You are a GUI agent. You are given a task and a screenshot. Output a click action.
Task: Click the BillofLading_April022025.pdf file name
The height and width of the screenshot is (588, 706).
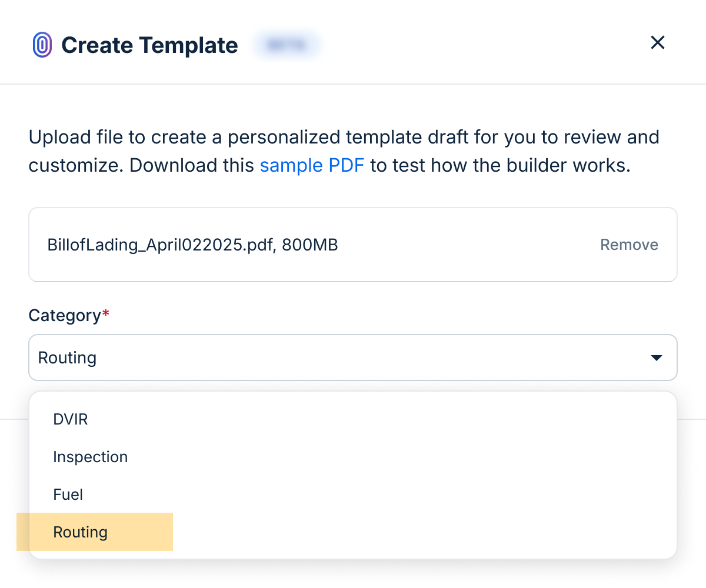click(x=192, y=245)
